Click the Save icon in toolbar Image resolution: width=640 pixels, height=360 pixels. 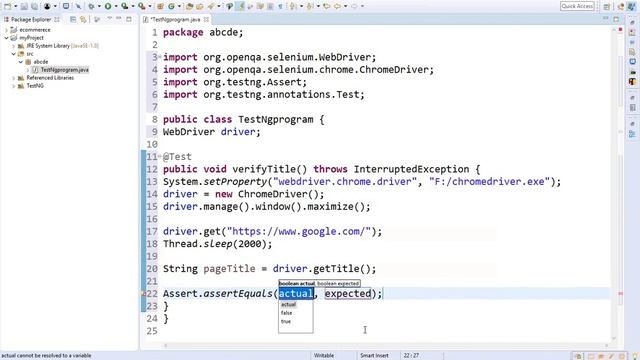[x=24, y=6]
